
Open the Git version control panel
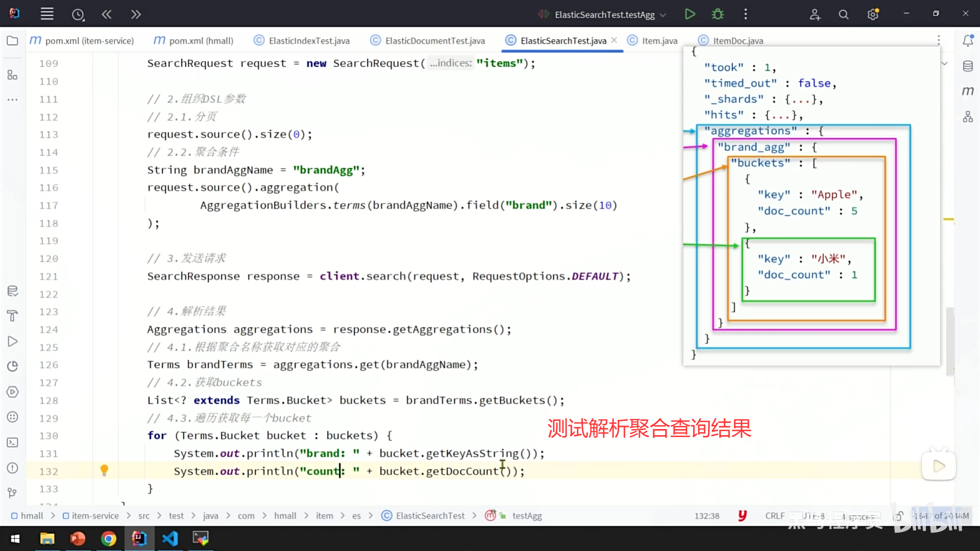[x=12, y=493]
